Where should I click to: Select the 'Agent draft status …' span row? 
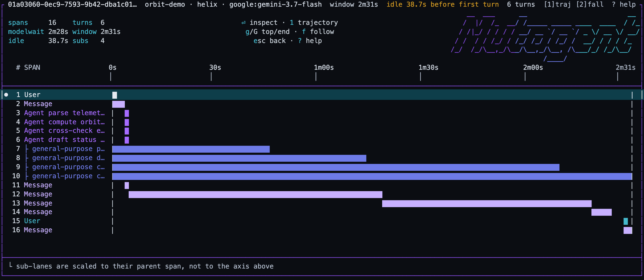pyautogui.click(x=322, y=140)
